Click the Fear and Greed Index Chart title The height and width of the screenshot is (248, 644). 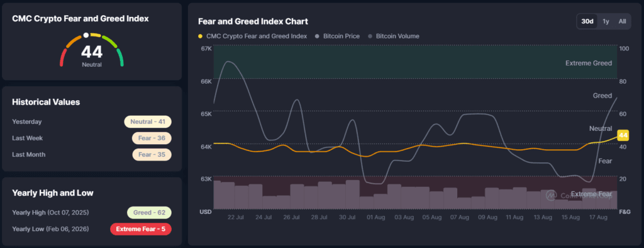pyautogui.click(x=253, y=21)
